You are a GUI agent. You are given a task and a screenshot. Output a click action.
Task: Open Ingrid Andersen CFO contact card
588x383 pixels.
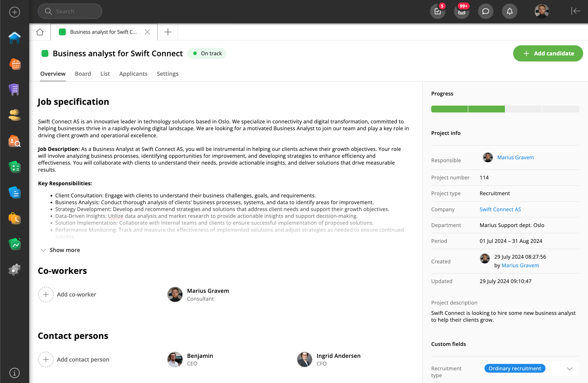tap(329, 359)
